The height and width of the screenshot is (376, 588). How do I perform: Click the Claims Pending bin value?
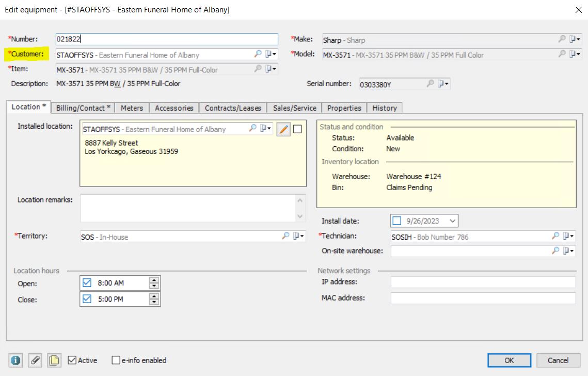click(x=409, y=187)
